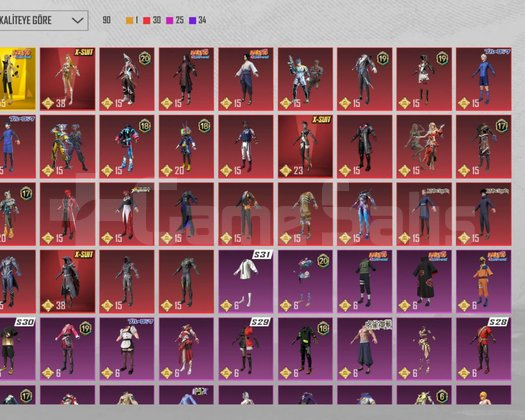
Task: Choose the X-SUIT outfit worth 23
Action: 305,146
